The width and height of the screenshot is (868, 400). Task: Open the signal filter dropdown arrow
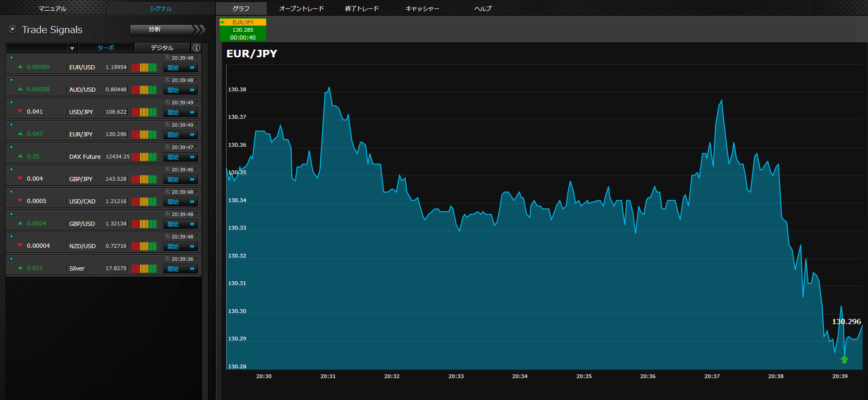click(72, 48)
